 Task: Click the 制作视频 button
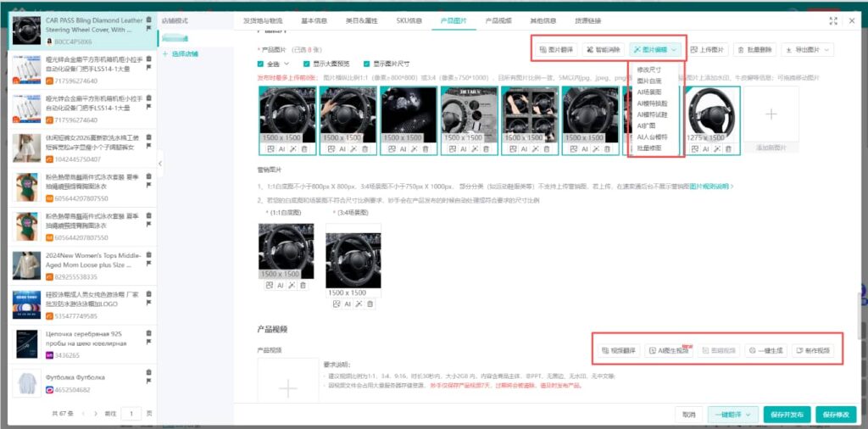813,350
